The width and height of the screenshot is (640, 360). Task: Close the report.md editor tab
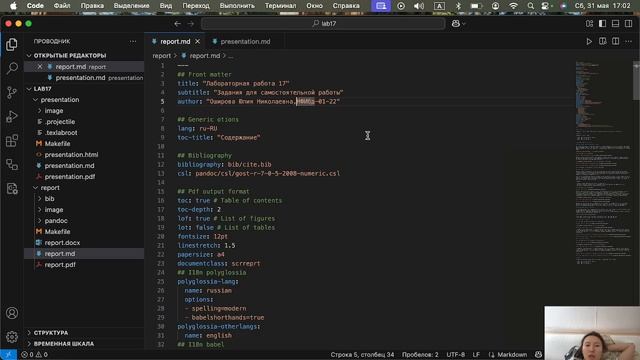[198, 42]
